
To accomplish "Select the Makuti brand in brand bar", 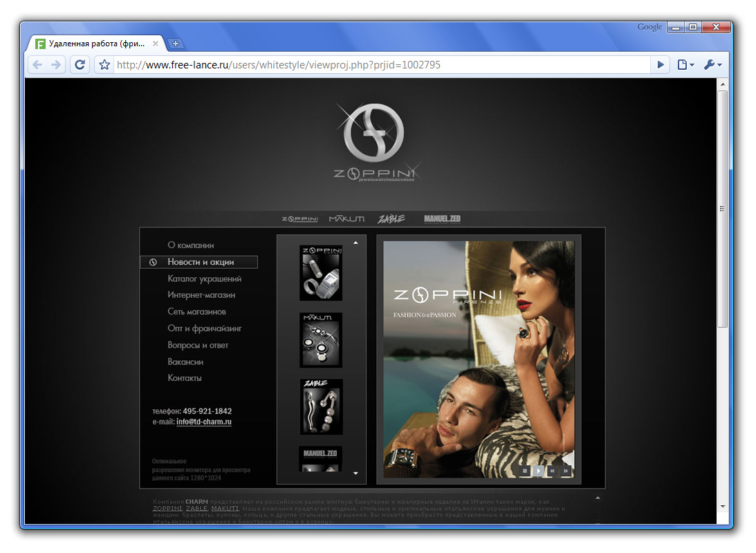I will click(347, 218).
